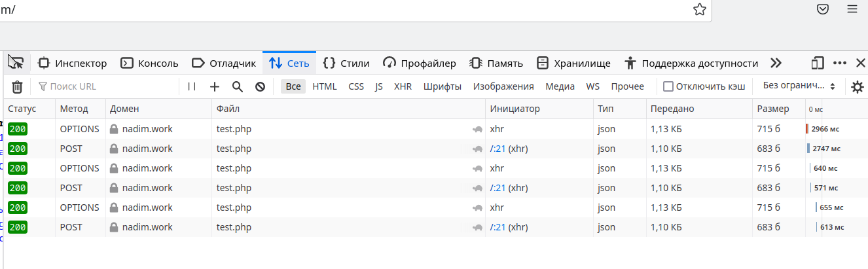Open the Хранилище tab

573,63
